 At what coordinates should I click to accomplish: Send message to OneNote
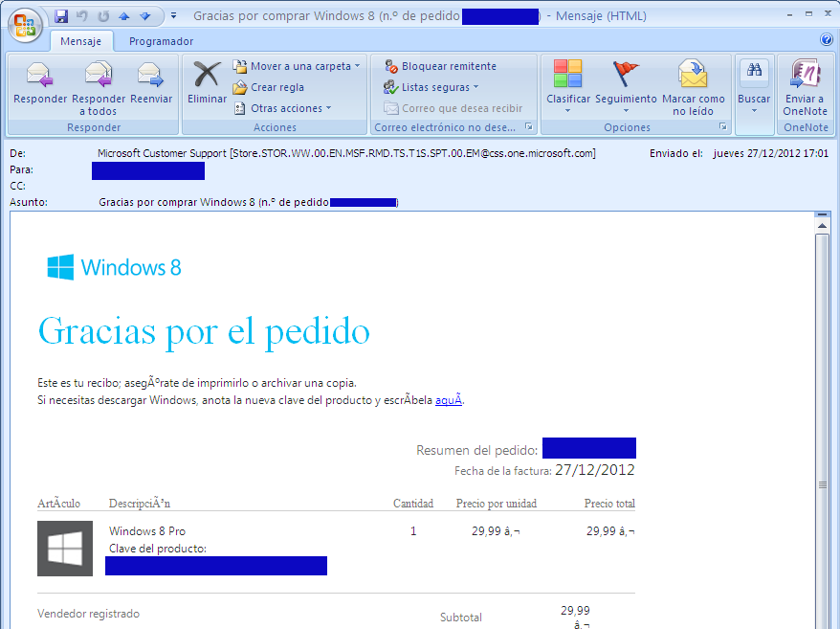click(805, 88)
